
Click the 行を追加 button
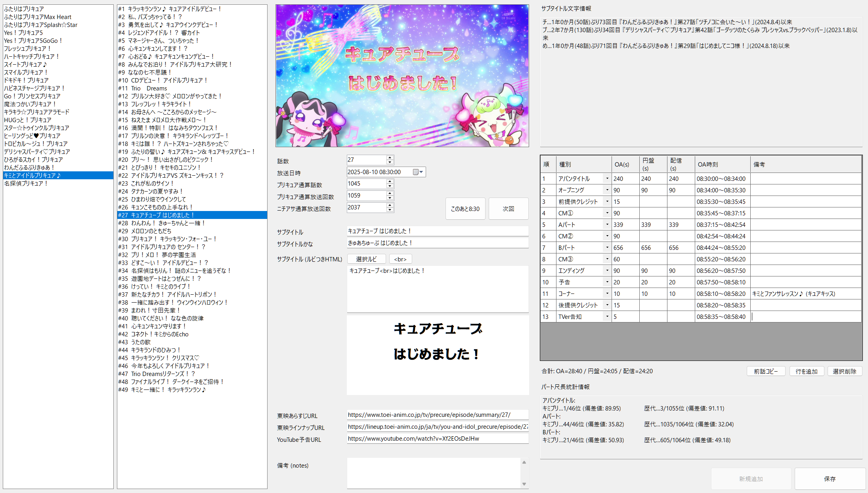pyautogui.click(x=807, y=371)
